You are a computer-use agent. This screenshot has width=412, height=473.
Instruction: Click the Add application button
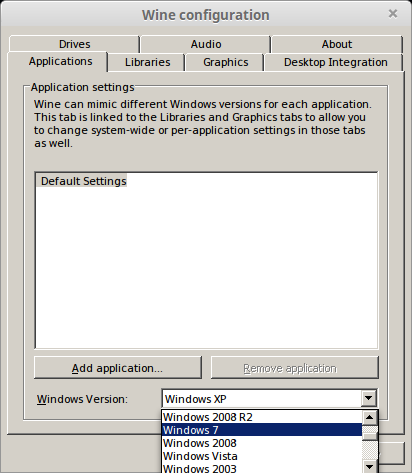[118, 368]
